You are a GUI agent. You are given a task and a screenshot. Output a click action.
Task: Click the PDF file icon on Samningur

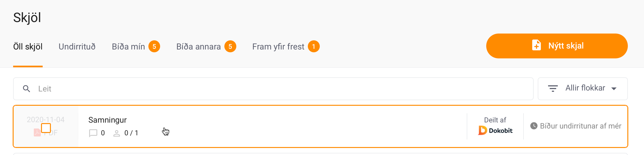pos(37,133)
